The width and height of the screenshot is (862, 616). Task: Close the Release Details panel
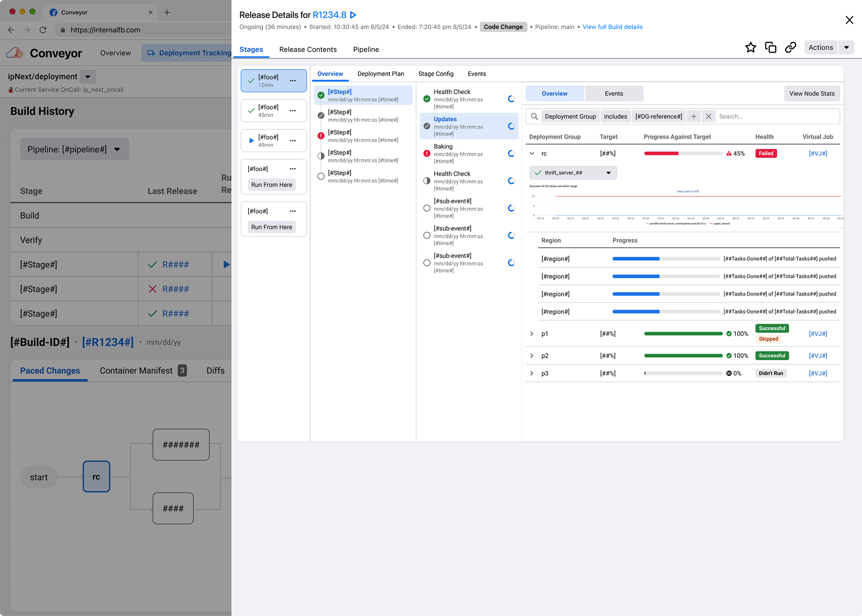pos(849,20)
